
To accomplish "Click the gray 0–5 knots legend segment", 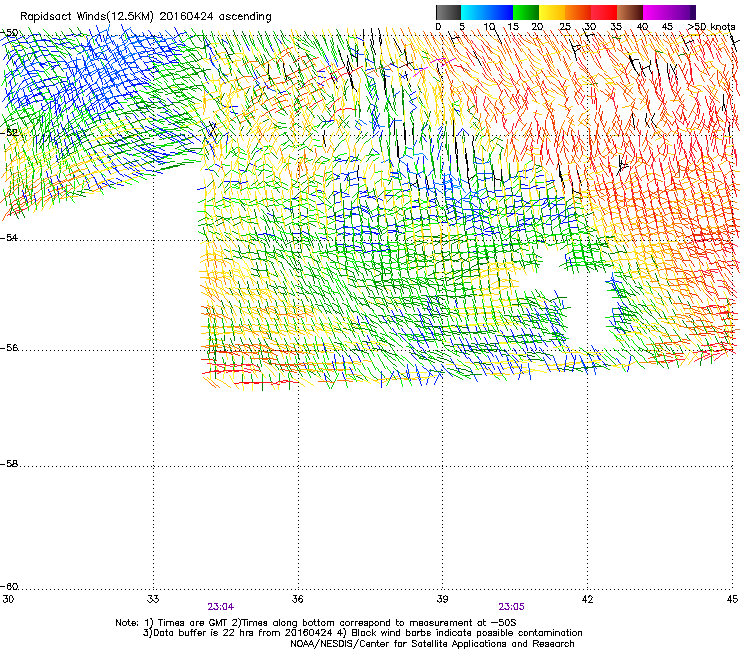I will [x=448, y=12].
